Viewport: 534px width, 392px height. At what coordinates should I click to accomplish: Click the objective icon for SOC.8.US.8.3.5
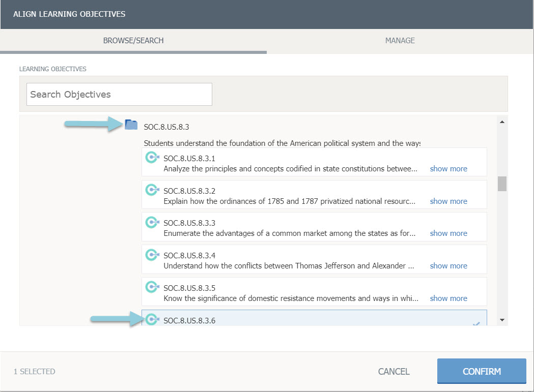[x=152, y=287]
